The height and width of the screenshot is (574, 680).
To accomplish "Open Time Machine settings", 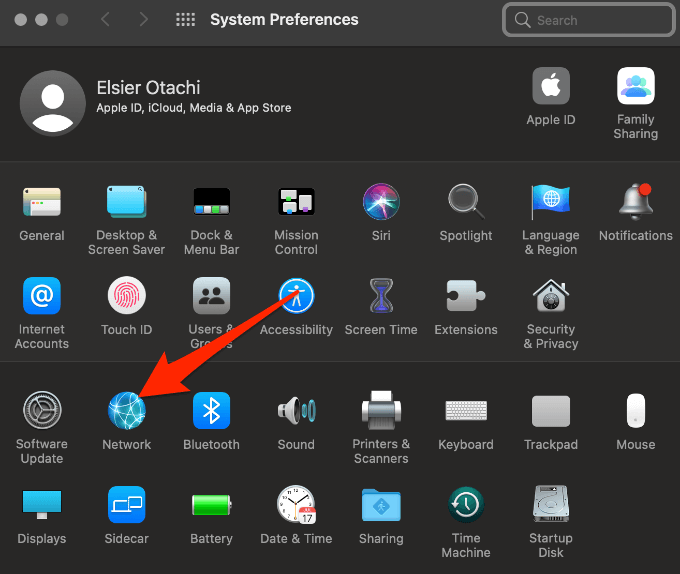I will pos(466,505).
